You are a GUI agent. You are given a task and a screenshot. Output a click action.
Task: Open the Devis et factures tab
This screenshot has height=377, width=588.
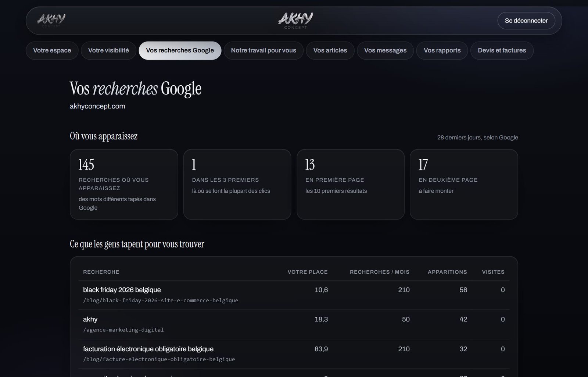click(502, 50)
